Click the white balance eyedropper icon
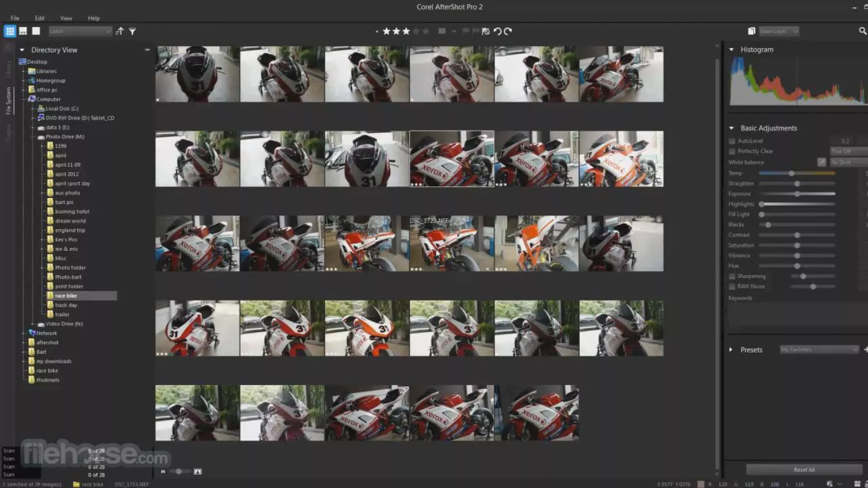Image resolution: width=868 pixels, height=488 pixels. click(x=821, y=162)
